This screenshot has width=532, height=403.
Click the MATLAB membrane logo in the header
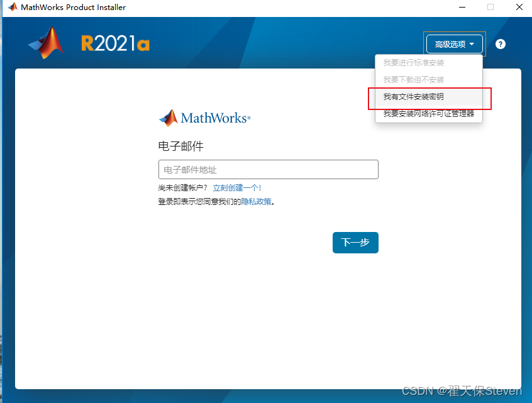point(47,43)
